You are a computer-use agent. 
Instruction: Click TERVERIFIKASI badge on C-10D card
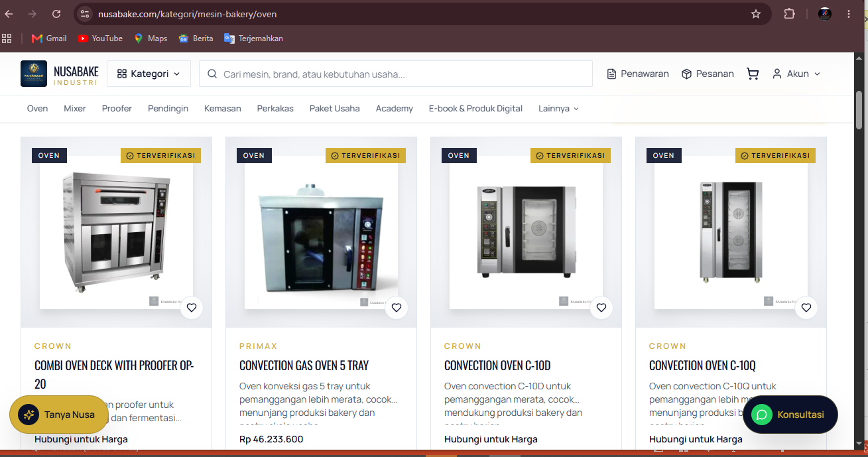pyautogui.click(x=570, y=155)
